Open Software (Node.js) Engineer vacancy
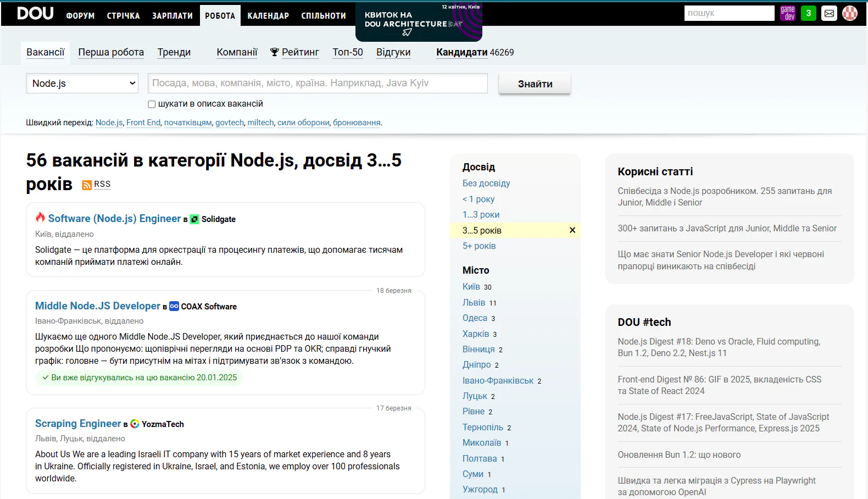868x499 pixels. point(114,219)
